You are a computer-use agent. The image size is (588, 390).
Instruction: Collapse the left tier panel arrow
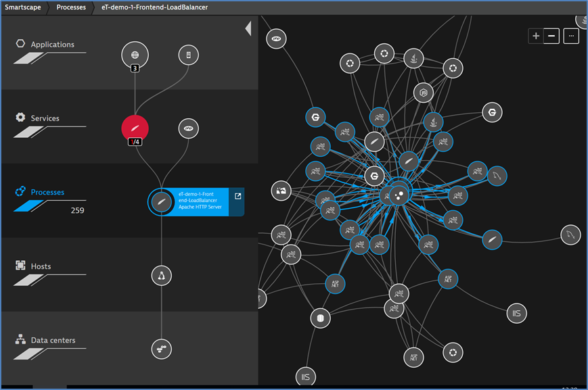pos(248,28)
